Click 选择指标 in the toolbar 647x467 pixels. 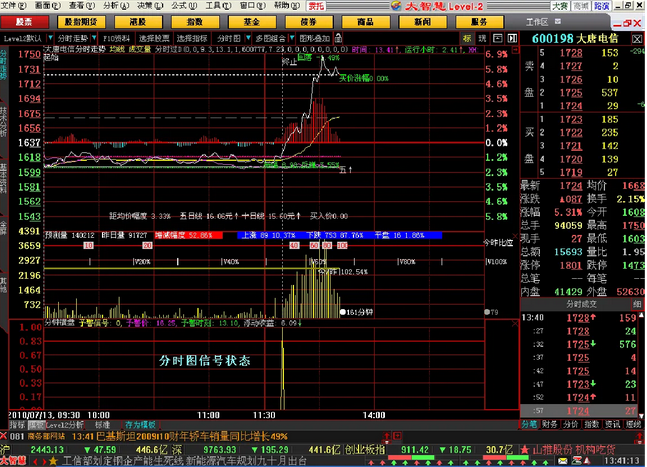pyautogui.click(x=192, y=38)
